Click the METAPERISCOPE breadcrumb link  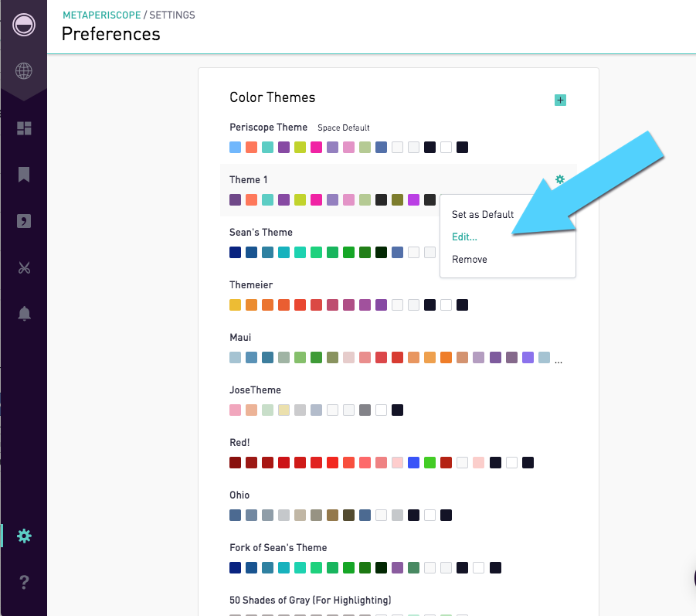(102, 15)
